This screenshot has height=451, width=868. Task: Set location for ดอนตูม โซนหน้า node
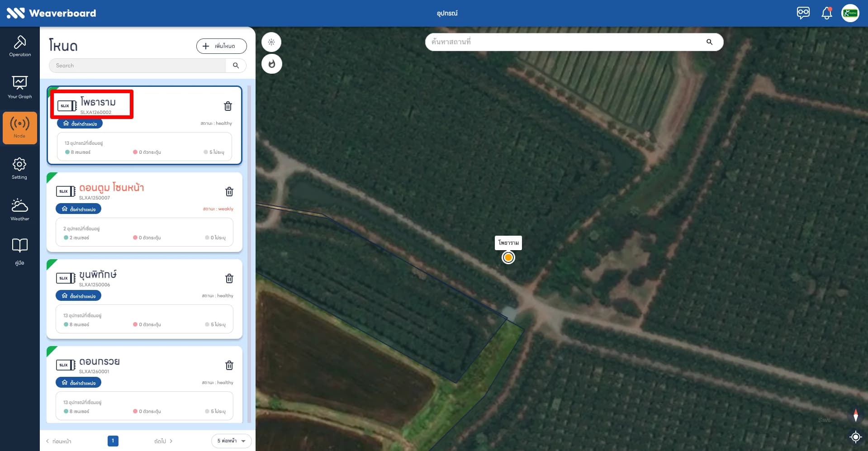[79, 209]
